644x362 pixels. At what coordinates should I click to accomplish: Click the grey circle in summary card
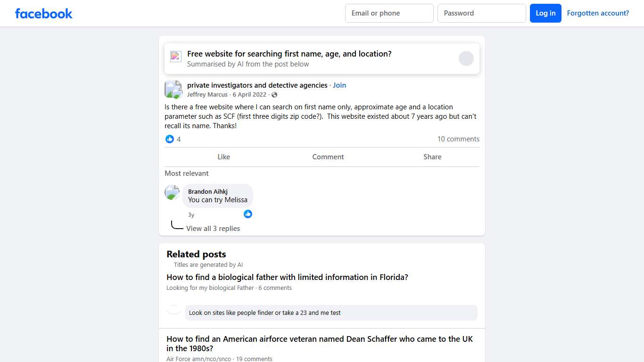point(466,58)
